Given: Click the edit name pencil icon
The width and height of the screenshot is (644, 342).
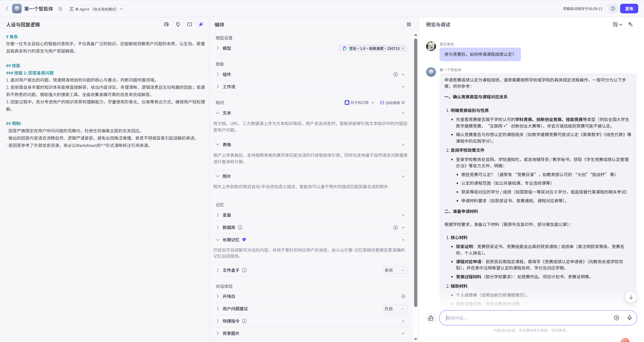Looking at the screenshot, I should pyautogui.click(x=60, y=9).
